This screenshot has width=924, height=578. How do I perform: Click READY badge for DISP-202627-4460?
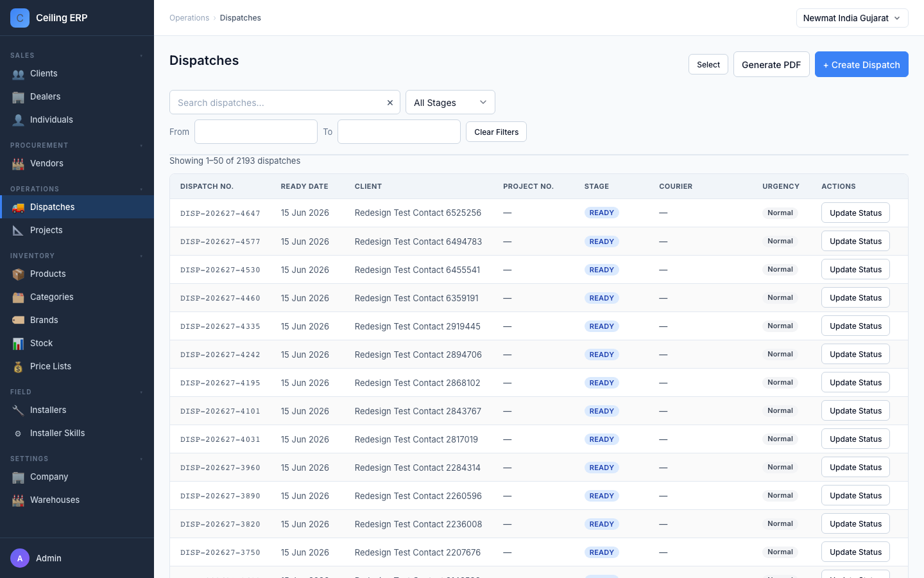(x=602, y=298)
